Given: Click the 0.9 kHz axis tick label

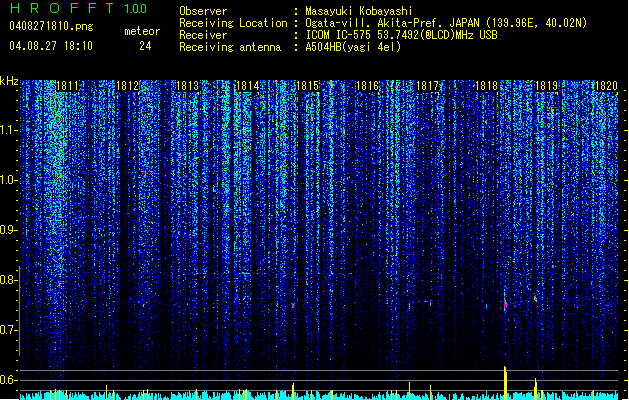Looking at the screenshot, I should point(8,230).
